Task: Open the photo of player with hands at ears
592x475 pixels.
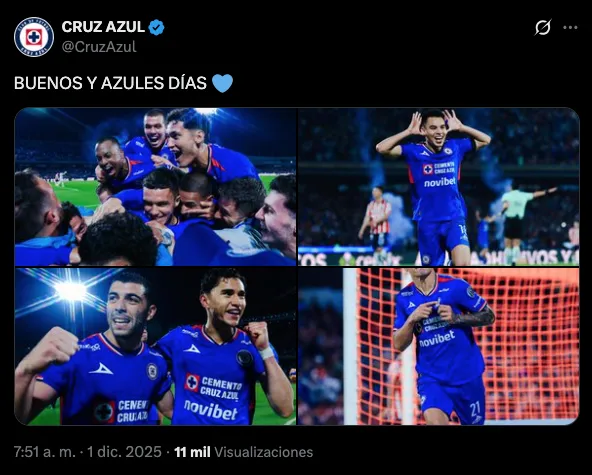Action: pos(438,187)
